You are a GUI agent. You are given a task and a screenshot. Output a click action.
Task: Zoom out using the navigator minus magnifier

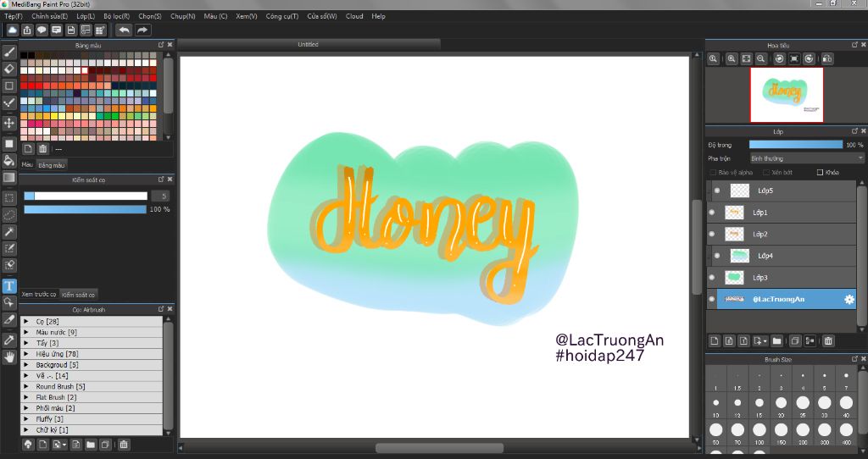point(761,58)
